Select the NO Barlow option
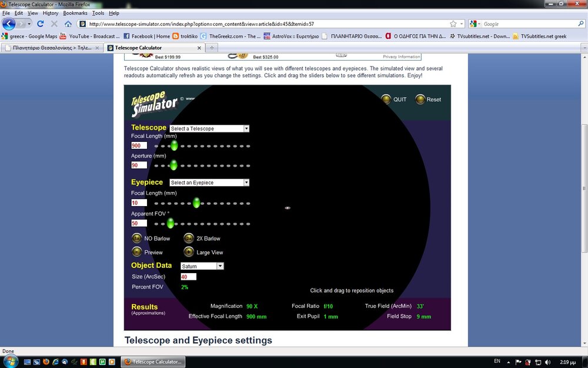This screenshot has width=588, height=368. [137, 238]
